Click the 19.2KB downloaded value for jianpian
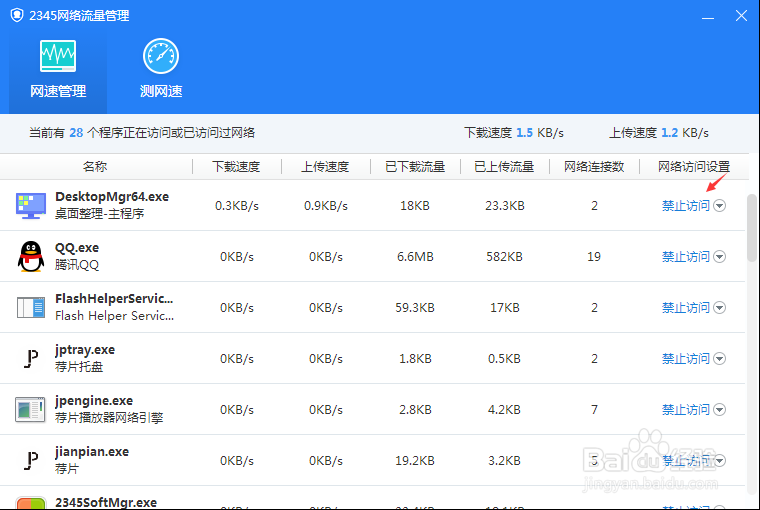The width and height of the screenshot is (760, 510). tap(415, 461)
